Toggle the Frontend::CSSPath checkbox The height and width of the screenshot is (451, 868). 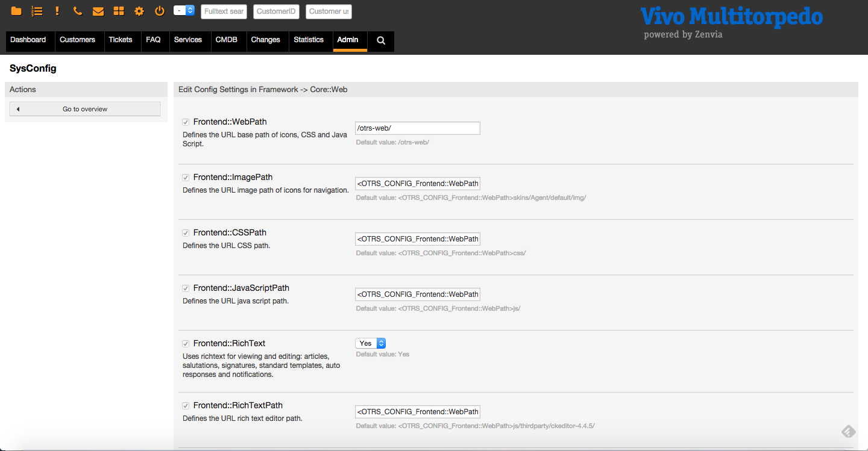(186, 233)
